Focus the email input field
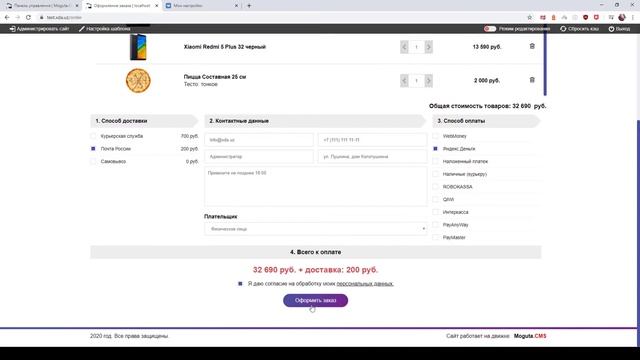640x360 pixels. [259, 140]
